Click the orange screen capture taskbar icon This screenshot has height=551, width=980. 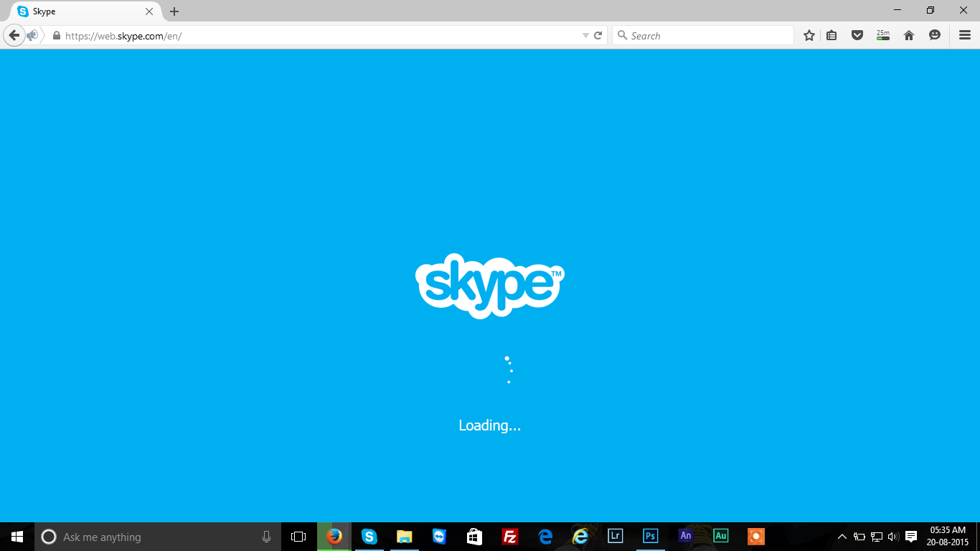[x=755, y=537]
